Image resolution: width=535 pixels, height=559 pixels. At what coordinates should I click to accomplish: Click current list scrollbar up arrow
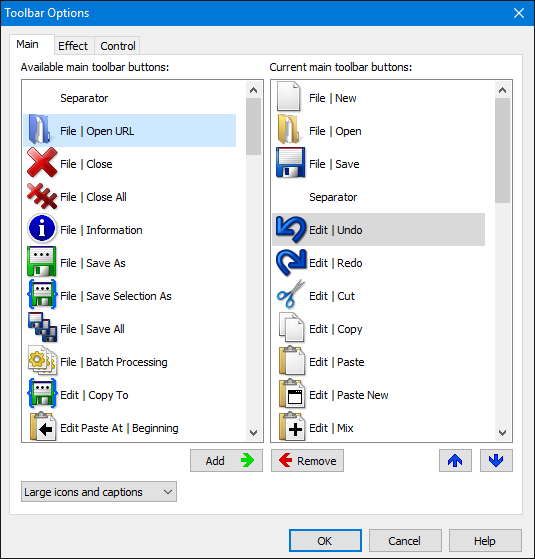[503, 90]
